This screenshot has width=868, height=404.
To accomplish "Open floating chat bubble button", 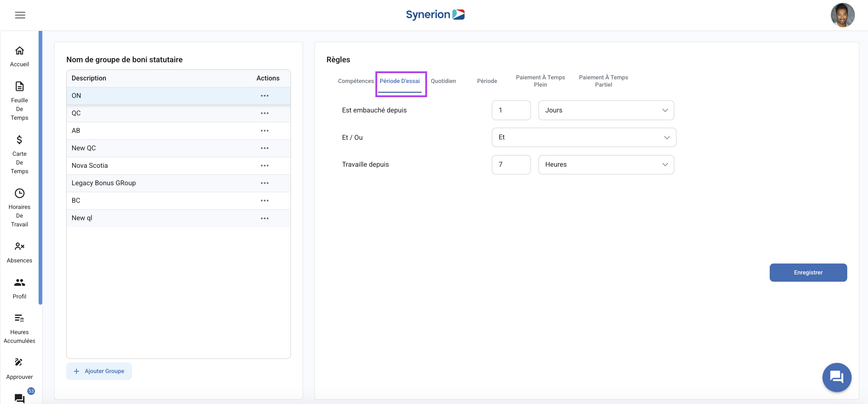I will tap(836, 377).
